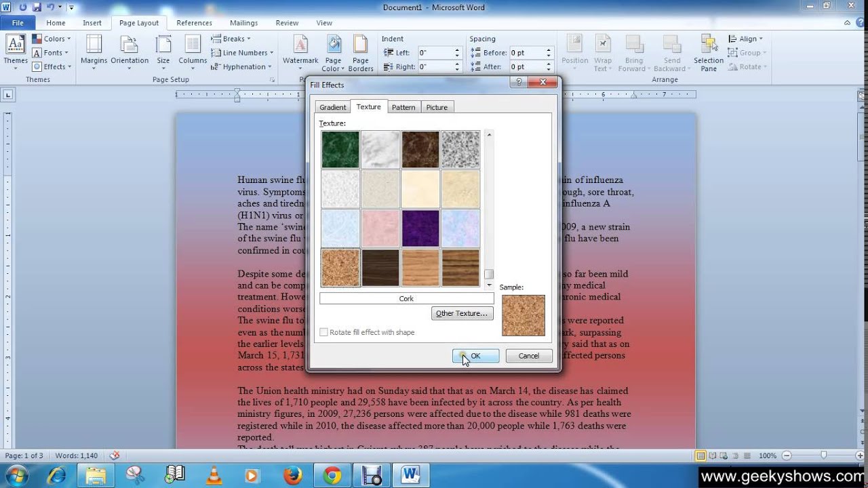Screen dimensions: 868x488
Task: Switch to Full Screen Reading view icon
Action: 713,455
